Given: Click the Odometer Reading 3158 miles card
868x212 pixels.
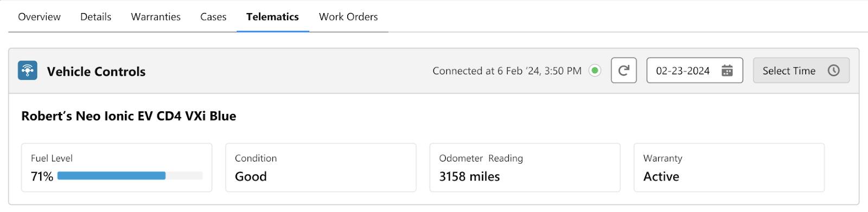Looking at the screenshot, I should 525,168.
